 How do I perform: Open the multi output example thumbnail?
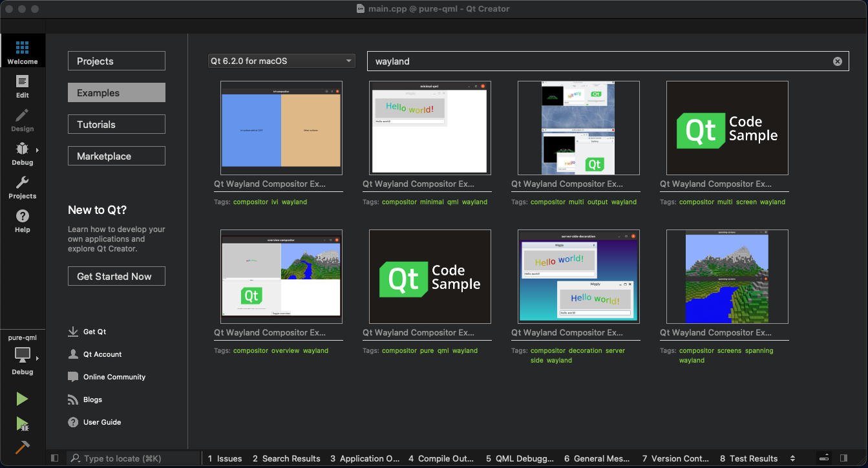[578, 128]
